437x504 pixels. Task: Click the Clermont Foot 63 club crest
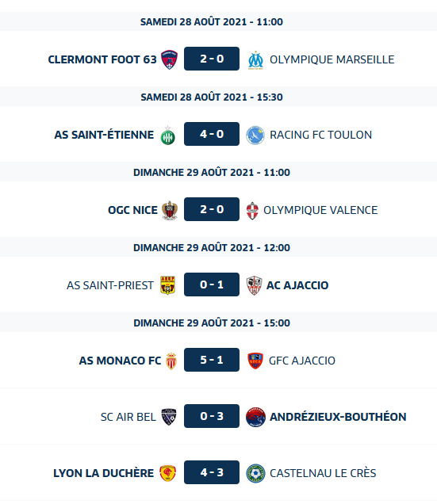pos(169,59)
